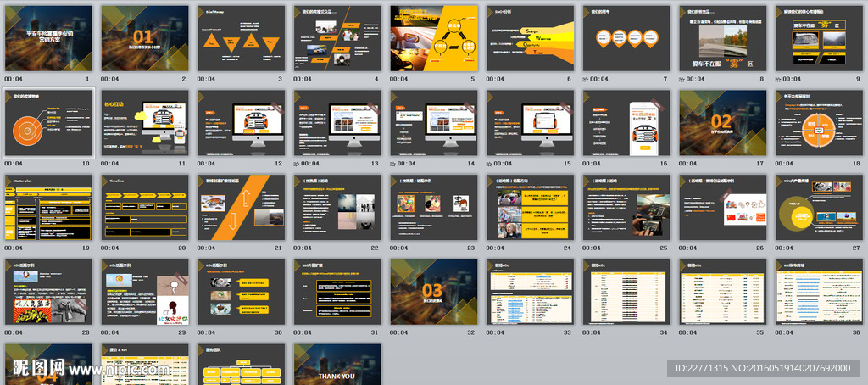Select slide 31 thumbnail
868x385 pixels.
pyautogui.click(x=337, y=292)
